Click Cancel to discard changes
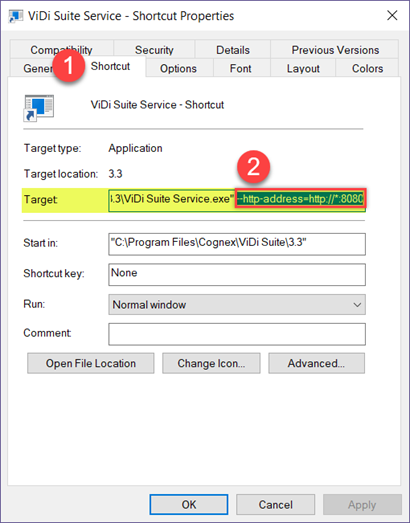Screen dimensions: 410x523 click(x=275, y=504)
